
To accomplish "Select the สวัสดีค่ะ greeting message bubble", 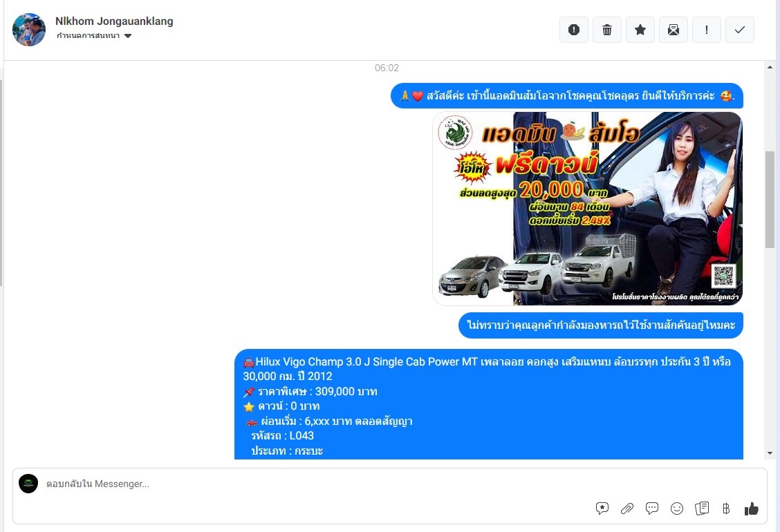I will 566,95.
